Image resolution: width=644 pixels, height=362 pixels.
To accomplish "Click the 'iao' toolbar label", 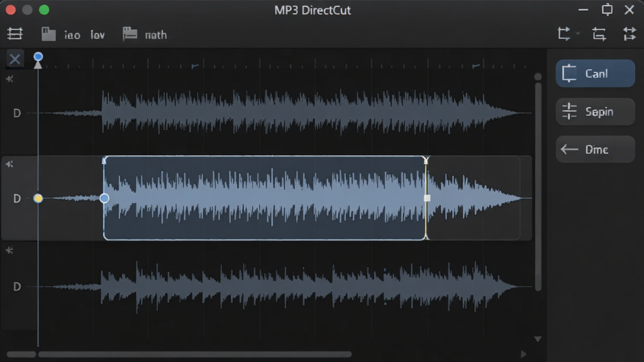I will click(x=72, y=35).
